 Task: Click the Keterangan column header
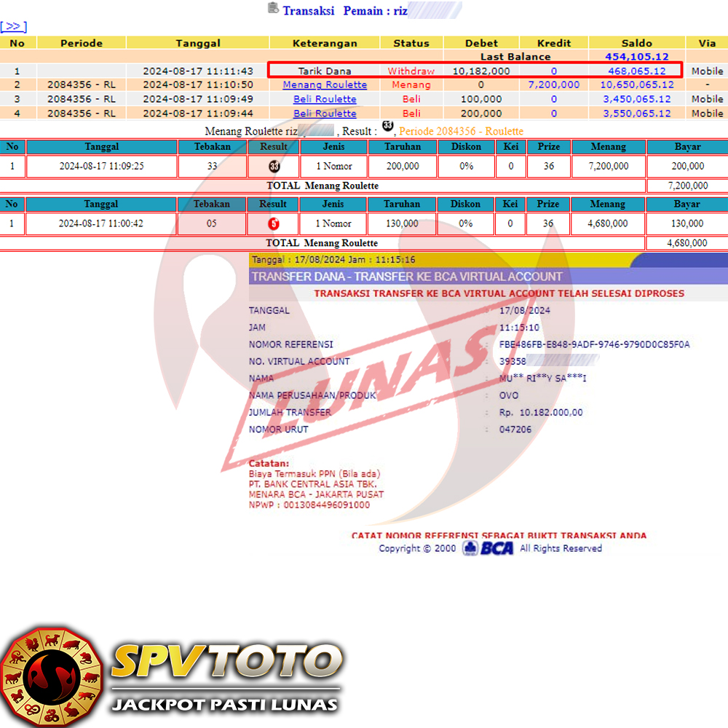[x=325, y=43]
